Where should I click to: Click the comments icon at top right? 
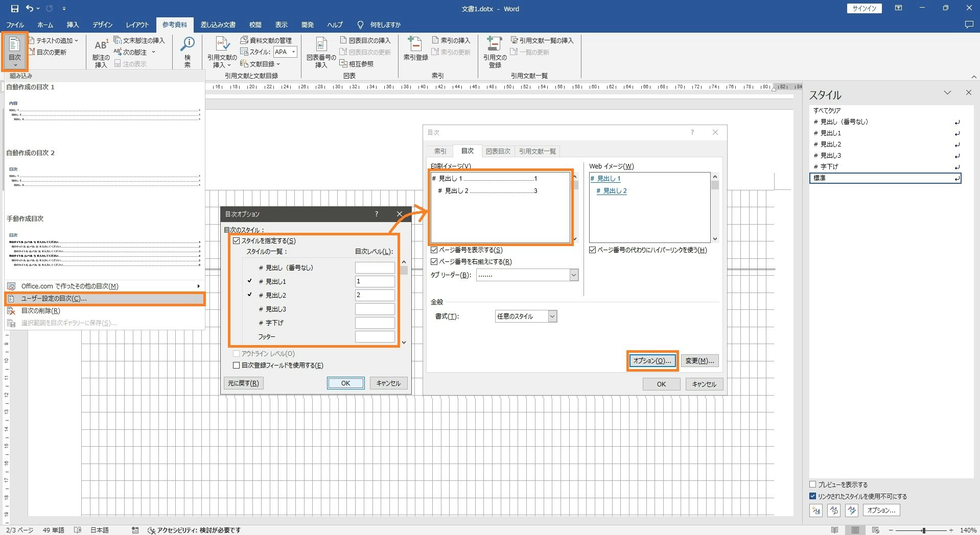pos(969,25)
